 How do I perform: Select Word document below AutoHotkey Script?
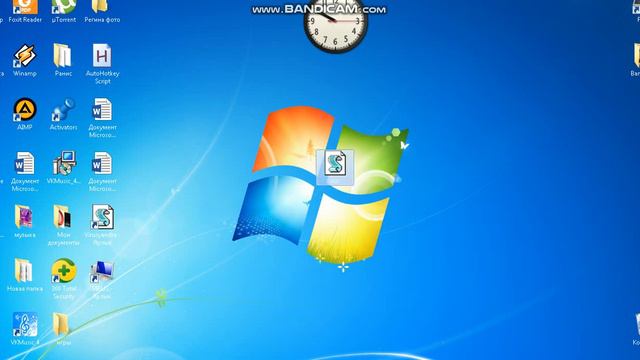pos(102,118)
